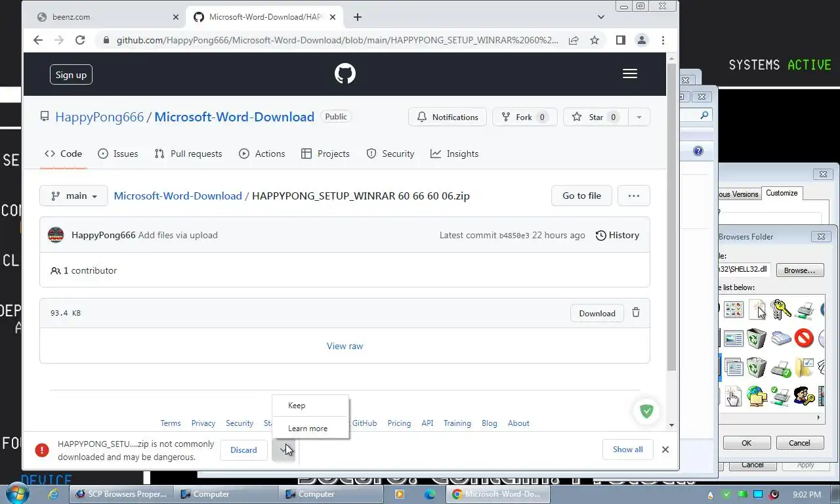Open media player taskbar icon
Image resolution: width=840 pixels, height=504 pixels.
(x=399, y=494)
